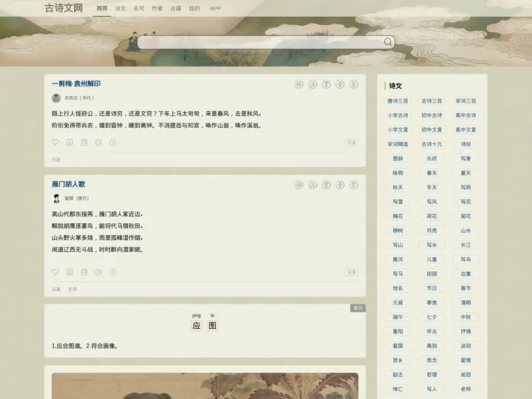This screenshot has height=399, width=532.
Task: Select 初中古诗 category in sidebar
Action: pos(432,115)
